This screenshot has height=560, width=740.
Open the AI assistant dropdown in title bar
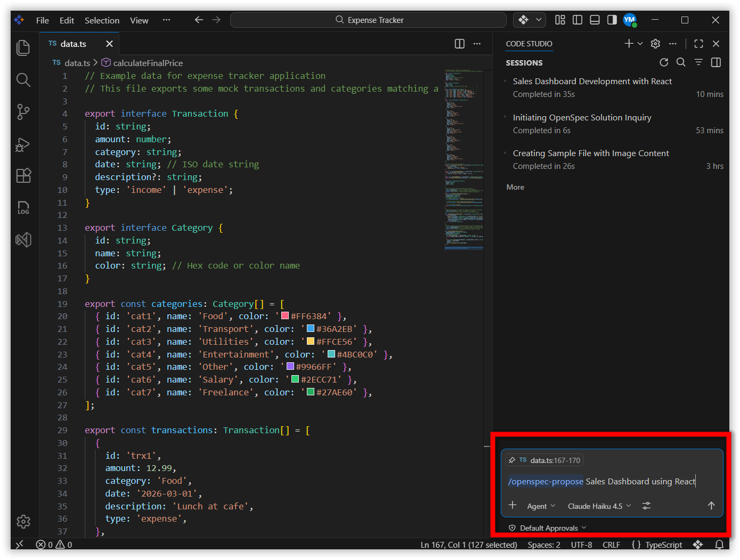pos(539,20)
